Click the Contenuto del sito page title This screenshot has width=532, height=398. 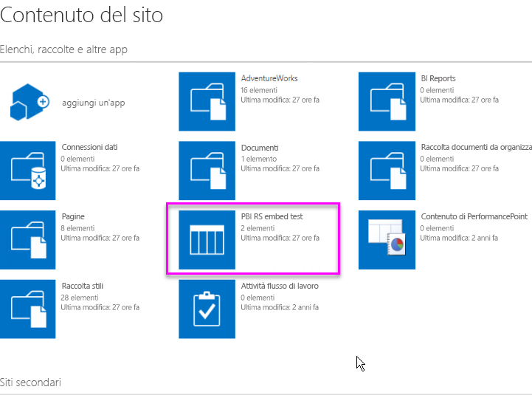pos(81,15)
